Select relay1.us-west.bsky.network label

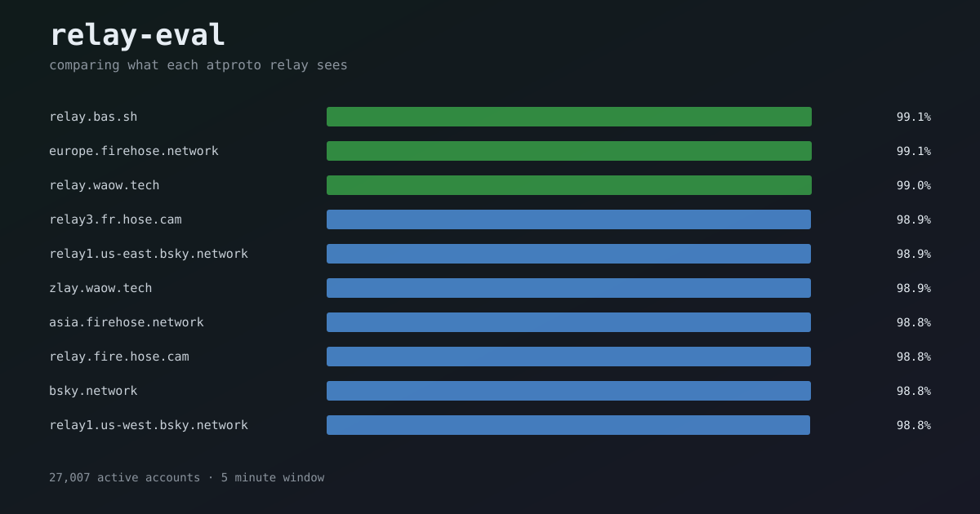coord(149,425)
